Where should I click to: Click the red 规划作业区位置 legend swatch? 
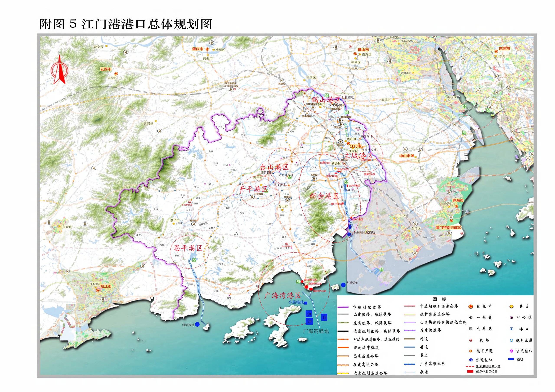(x=470, y=371)
